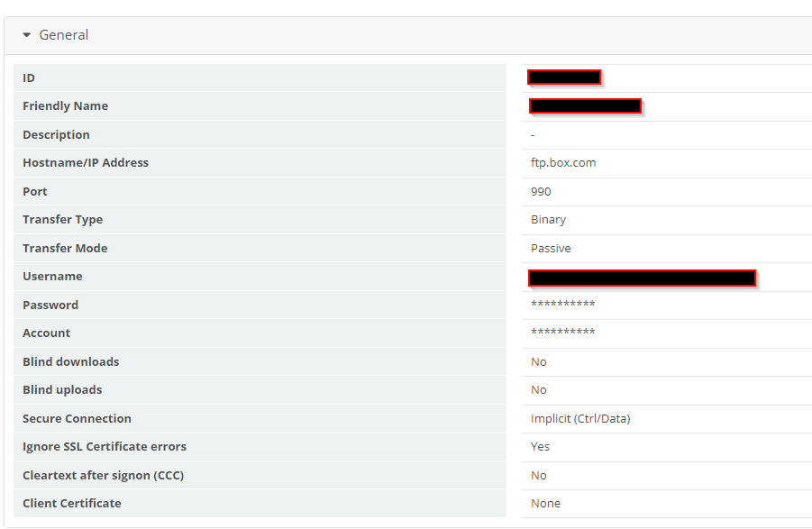Click the Binary transfer type value
The height and width of the screenshot is (529, 812).
click(x=549, y=220)
